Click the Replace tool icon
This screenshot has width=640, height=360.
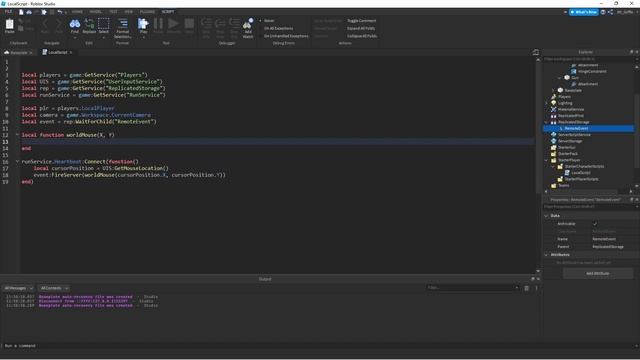click(89, 25)
